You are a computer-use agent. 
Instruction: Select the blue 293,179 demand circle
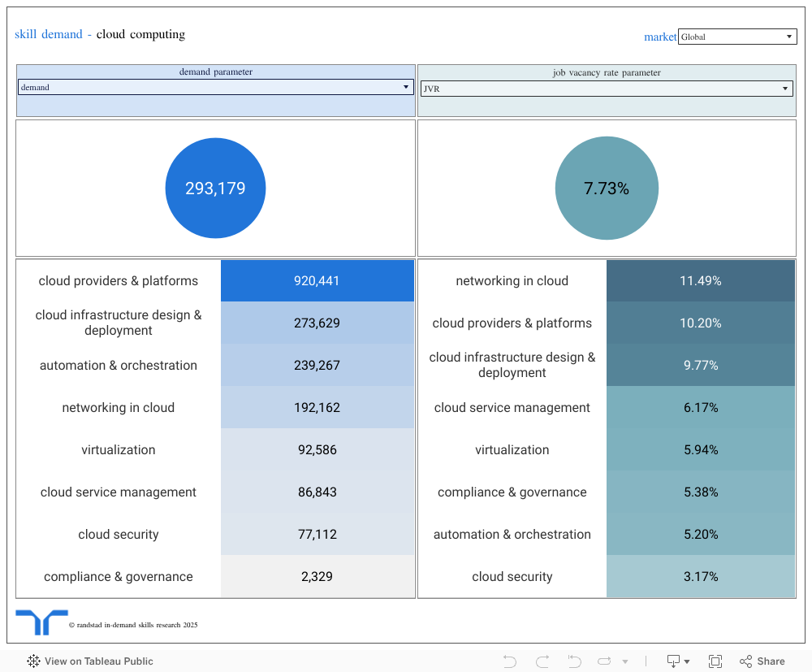click(215, 189)
